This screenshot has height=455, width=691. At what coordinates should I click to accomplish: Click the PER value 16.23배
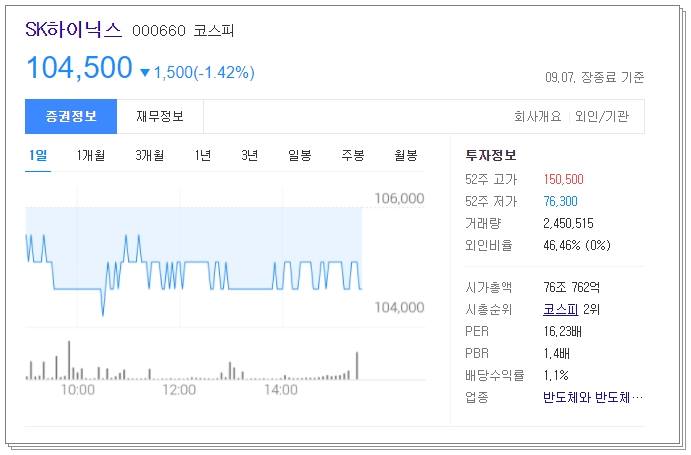[x=563, y=332]
